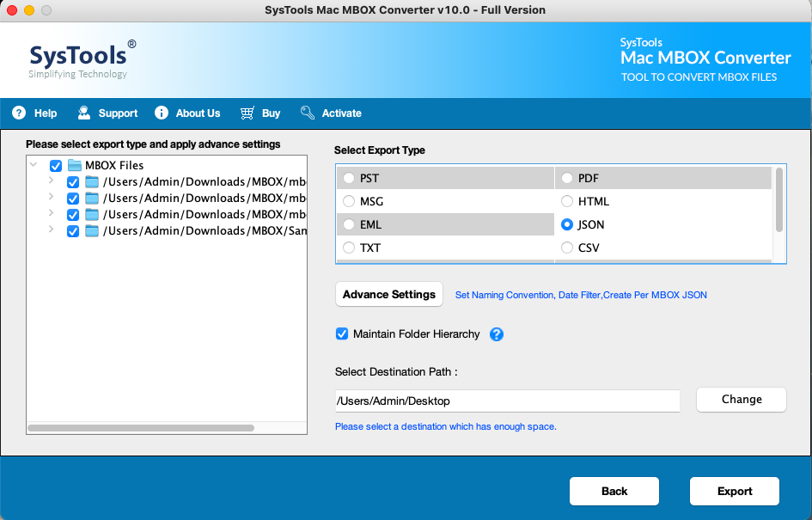Uncheck the MBOX Files root checkbox
This screenshot has width=812, height=520.
tap(56, 166)
